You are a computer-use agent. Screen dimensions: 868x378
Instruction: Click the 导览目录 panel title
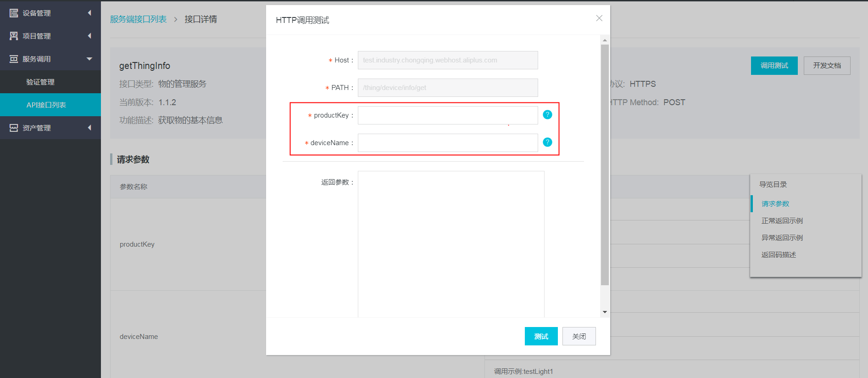773,184
